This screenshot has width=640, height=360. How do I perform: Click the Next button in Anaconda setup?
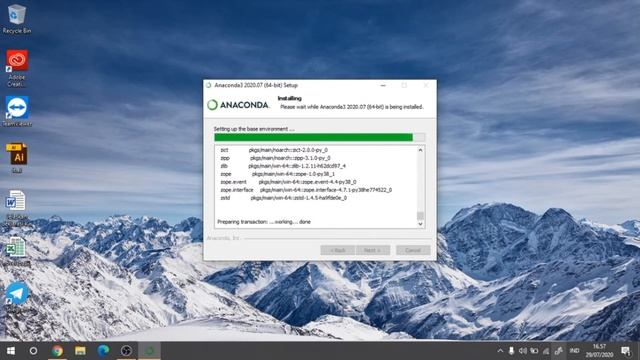[373, 250]
